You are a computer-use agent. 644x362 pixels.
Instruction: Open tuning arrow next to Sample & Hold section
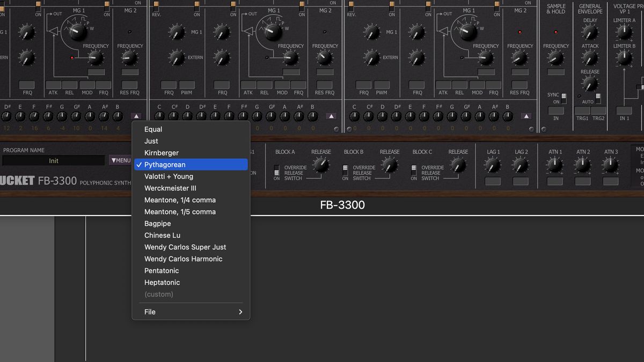coord(526,116)
